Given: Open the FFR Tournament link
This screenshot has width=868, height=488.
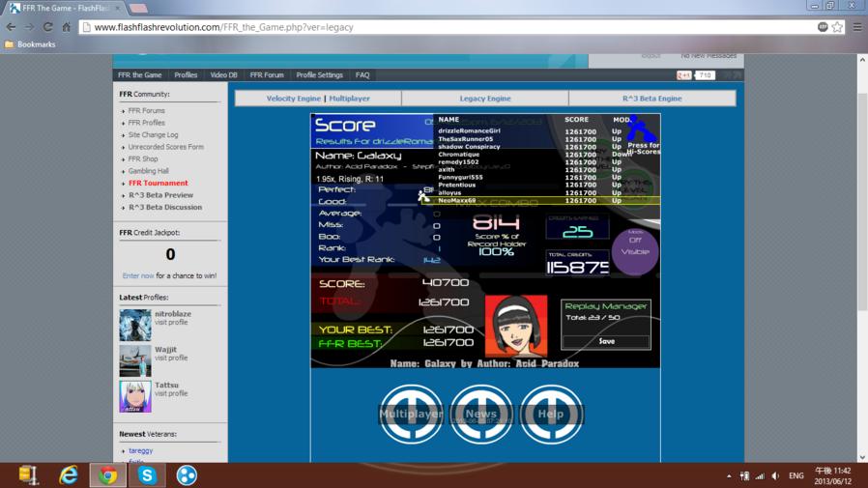Looking at the screenshot, I should click(159, 184).
